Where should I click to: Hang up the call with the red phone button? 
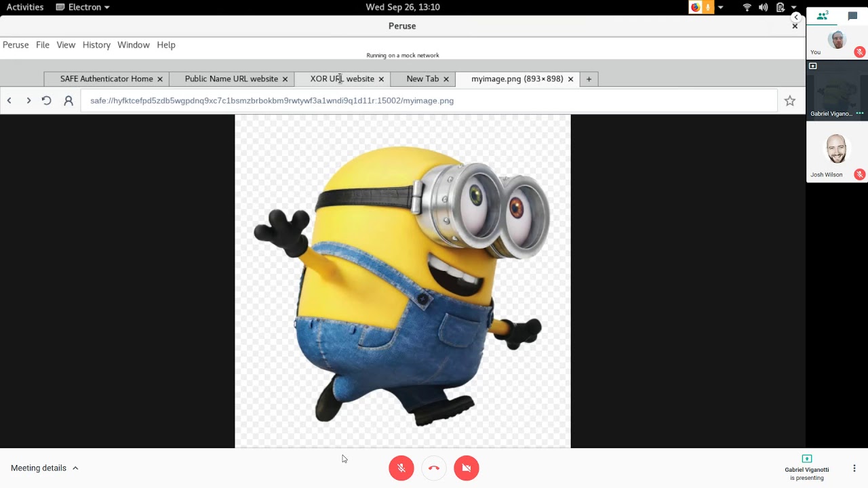tap(434, 468)
